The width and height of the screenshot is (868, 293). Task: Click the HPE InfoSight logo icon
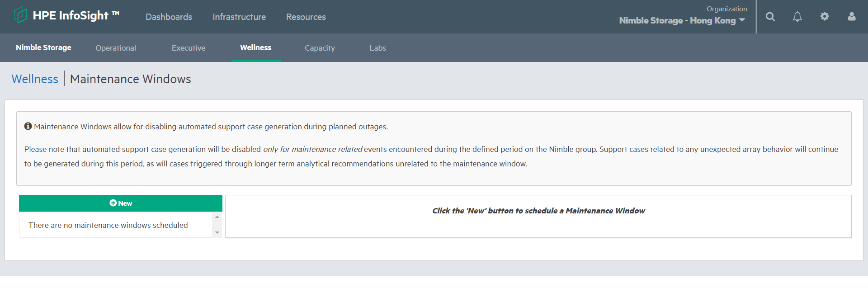[x=20, y=15]
